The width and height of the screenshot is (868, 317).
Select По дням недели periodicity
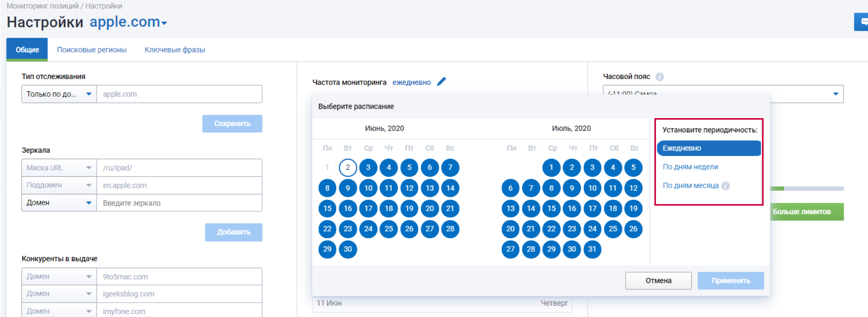tap(690, 167)
